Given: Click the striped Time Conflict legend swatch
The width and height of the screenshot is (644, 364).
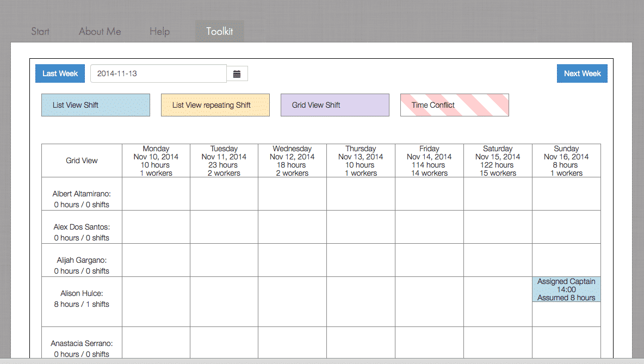Looking at the screenshot, I should pos(455,105).
